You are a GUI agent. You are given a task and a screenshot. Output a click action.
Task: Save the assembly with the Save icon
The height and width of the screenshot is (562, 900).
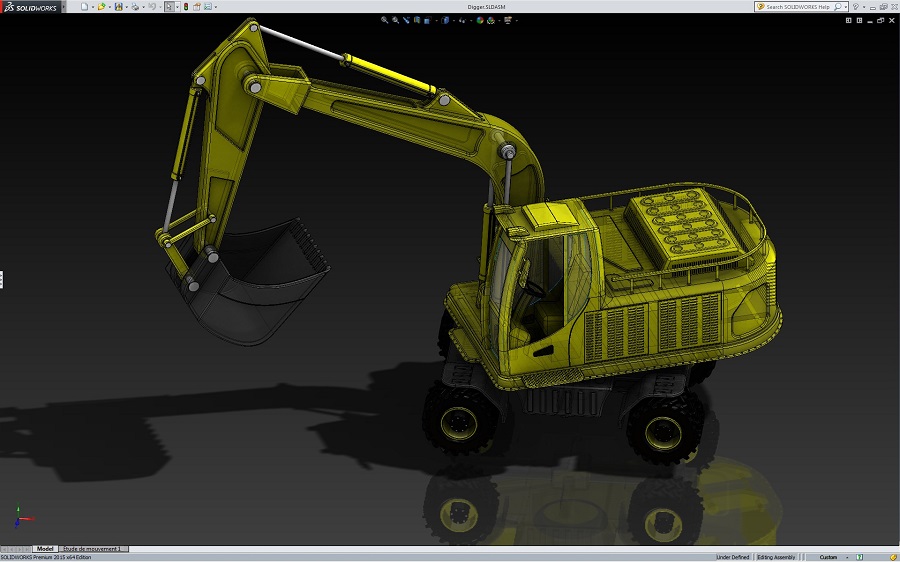coord(118,6)
